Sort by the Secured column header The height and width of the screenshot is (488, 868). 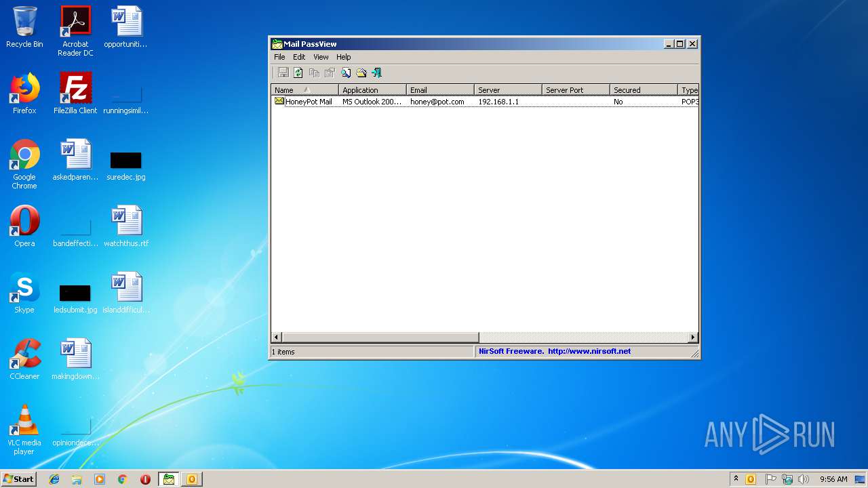(x=644, y=89)
